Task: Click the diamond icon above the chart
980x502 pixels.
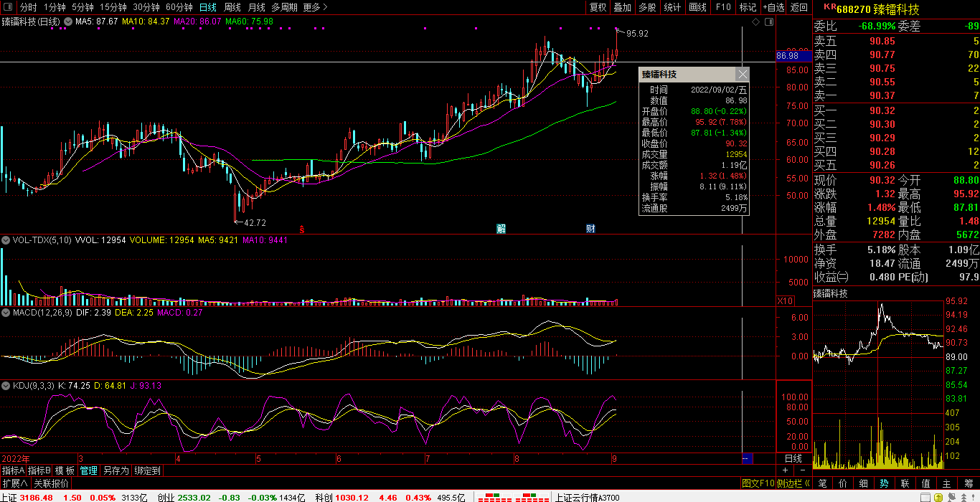Action: point(755,22)
